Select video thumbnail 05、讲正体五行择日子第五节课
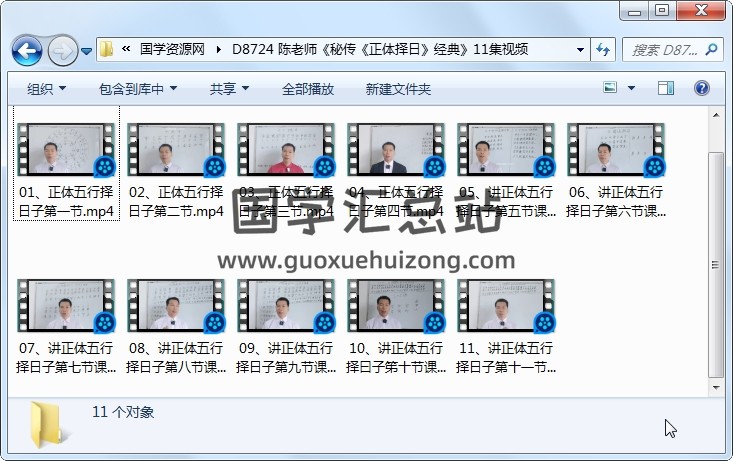This screenshot has height=461, width=733. coord(506,150)
